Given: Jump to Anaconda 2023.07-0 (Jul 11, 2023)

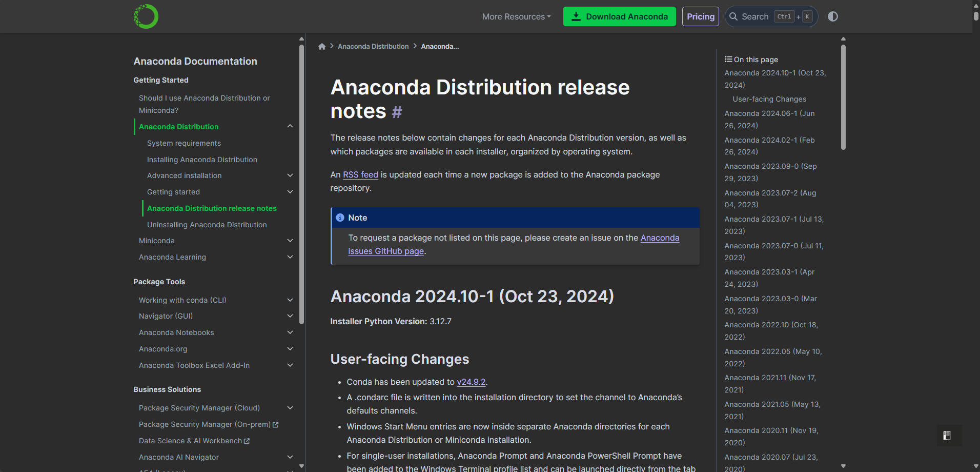Looking at the screenshot, I should pyautogui.click(x=774, y=251).
